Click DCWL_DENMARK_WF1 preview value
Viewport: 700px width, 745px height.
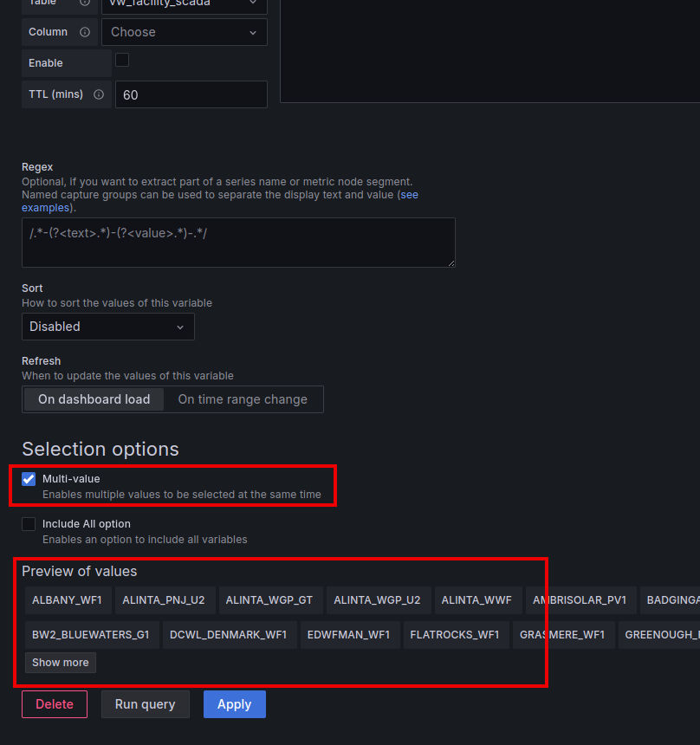click(228, 635)
